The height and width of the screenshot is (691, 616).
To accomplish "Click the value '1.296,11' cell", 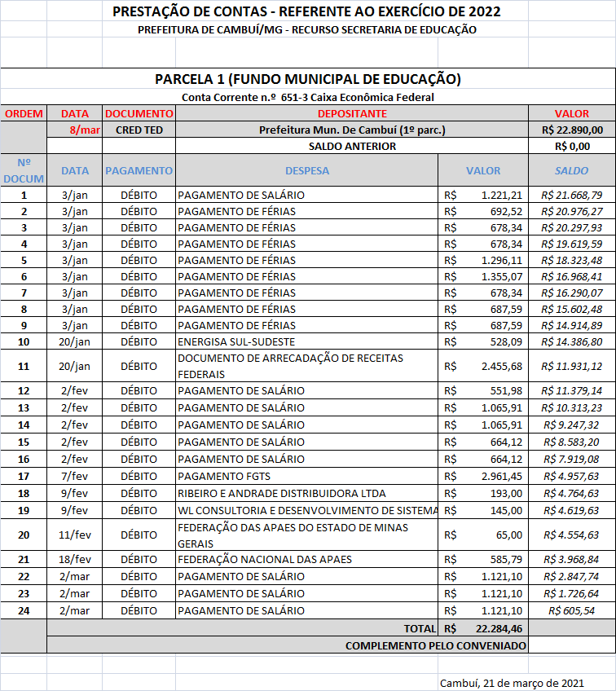I will [x=483, y=260].
